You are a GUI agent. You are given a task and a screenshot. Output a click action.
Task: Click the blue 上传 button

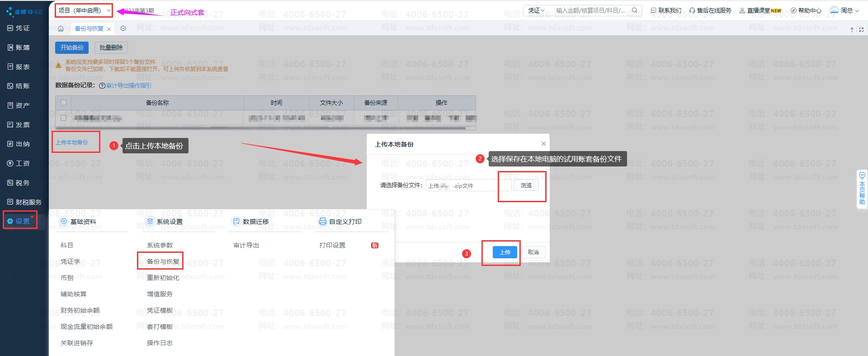click(505, 252)
